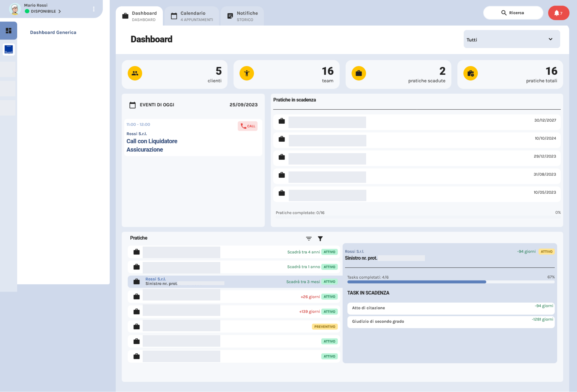Toggle the PREVENTIVO status badge

(x=324, y=327)
